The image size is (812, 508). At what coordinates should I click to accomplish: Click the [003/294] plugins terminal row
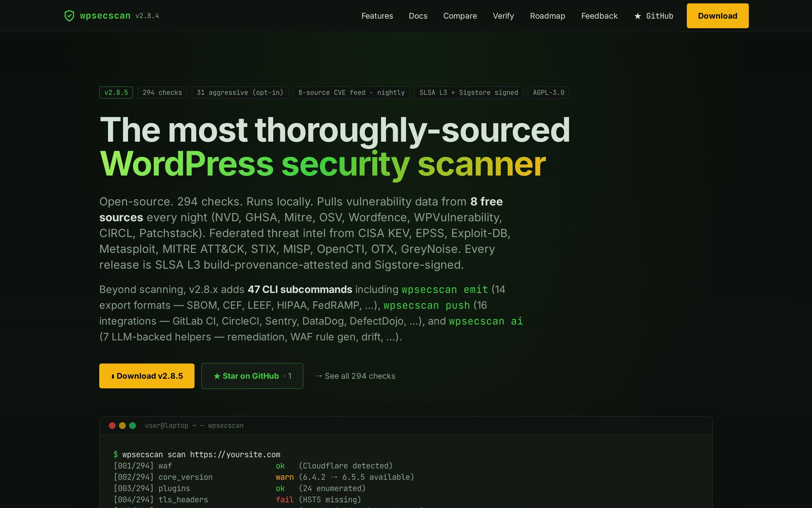pos(240,488)
